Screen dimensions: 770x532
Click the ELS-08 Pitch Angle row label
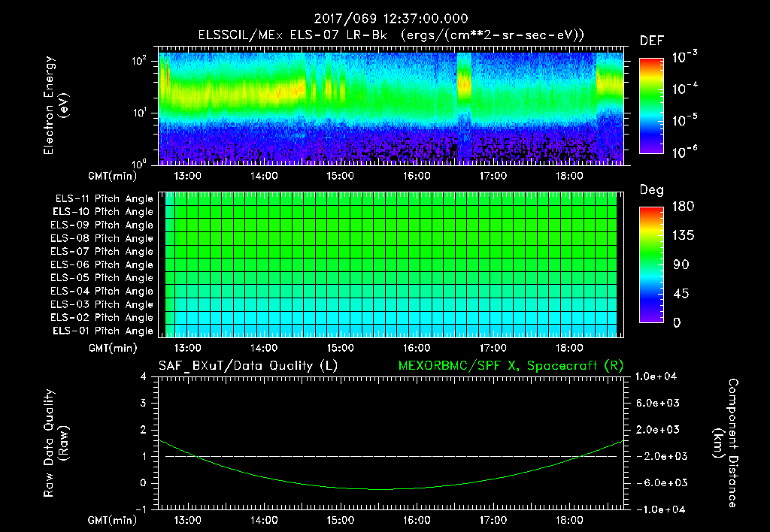click(102, 238)
